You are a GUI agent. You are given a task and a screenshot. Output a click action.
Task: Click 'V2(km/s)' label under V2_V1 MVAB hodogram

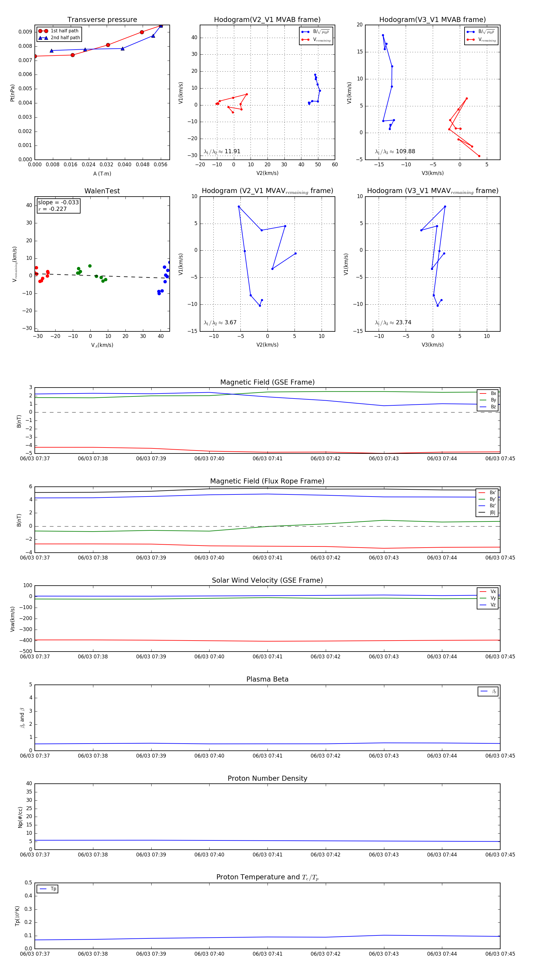[x=267, y=173]
